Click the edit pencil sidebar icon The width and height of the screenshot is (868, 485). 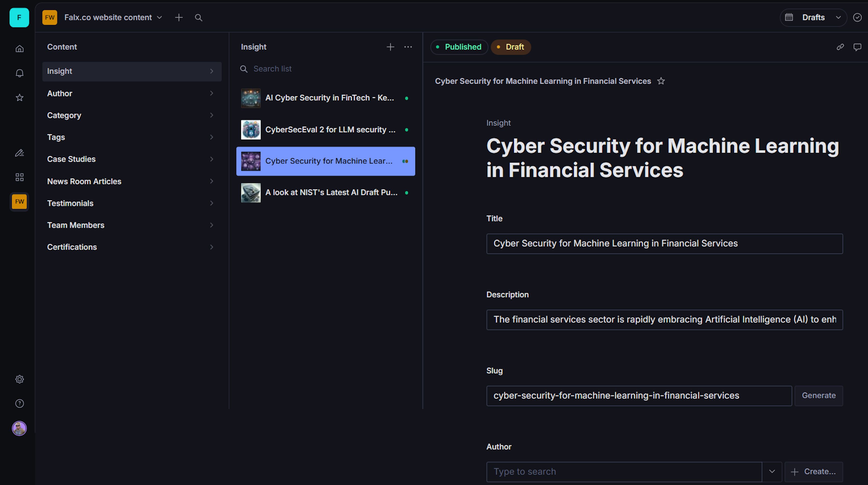point(20,153)
